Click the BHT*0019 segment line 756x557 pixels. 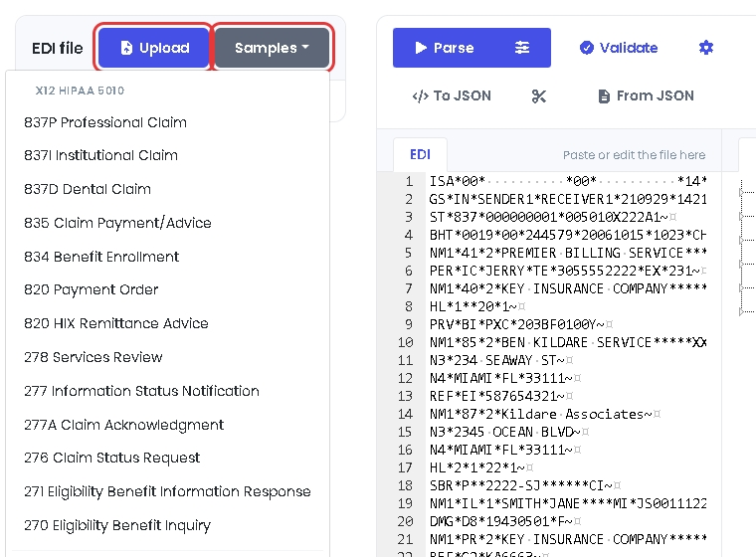pyautogui.click(x=567, y=235)
